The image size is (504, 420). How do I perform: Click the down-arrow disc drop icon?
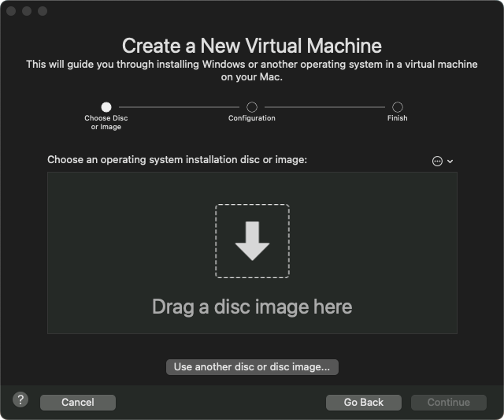(252, 240)
